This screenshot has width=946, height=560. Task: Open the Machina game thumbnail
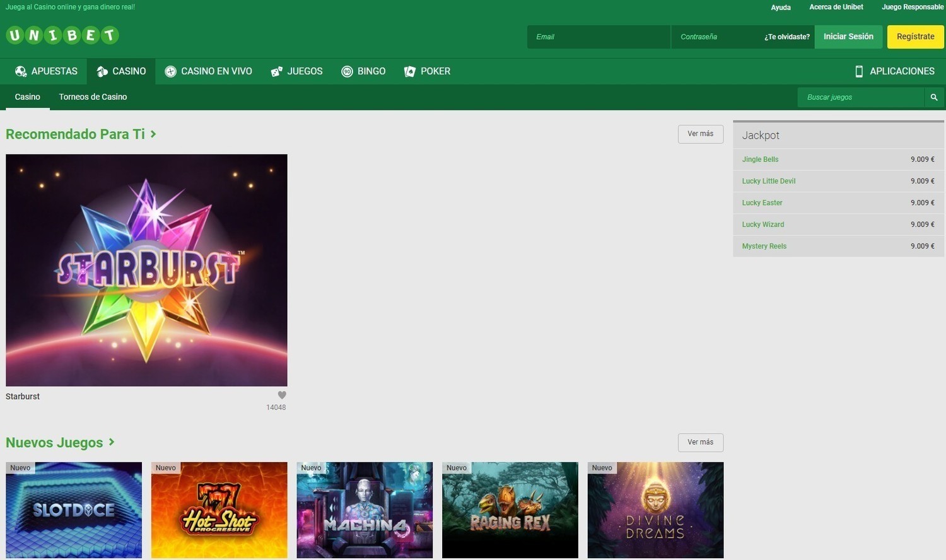[x=365, y=510]
